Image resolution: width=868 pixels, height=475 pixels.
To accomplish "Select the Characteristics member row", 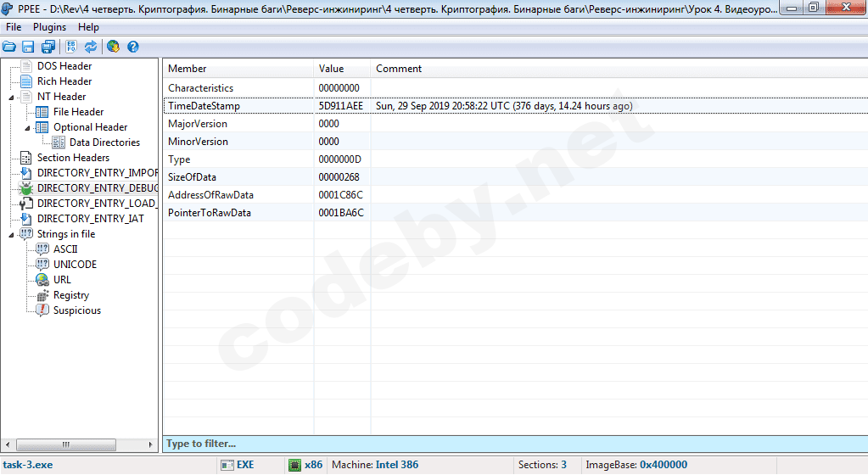I will [x=515, y=88].
